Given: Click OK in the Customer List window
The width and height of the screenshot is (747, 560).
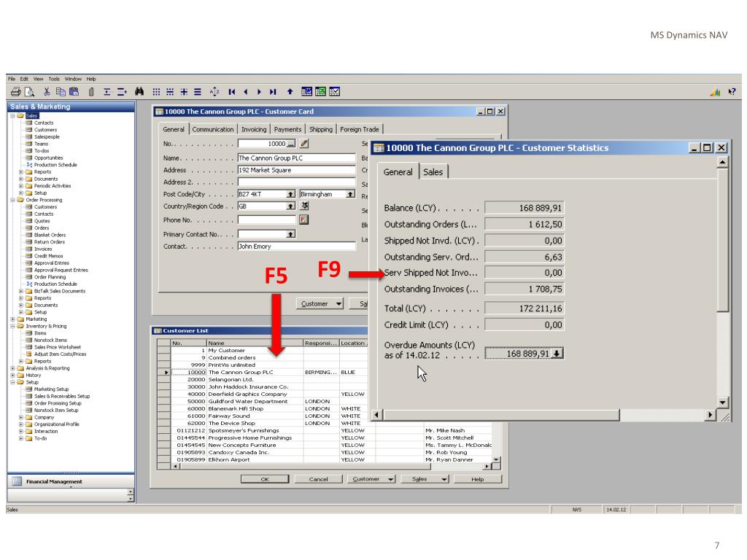Looking at the screenshot, I should [x=265, y=479].
